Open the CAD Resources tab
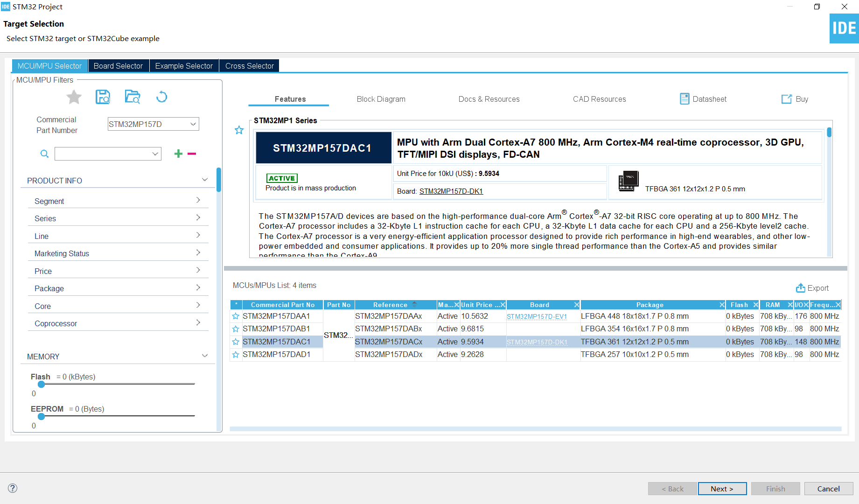 (599, 99)
